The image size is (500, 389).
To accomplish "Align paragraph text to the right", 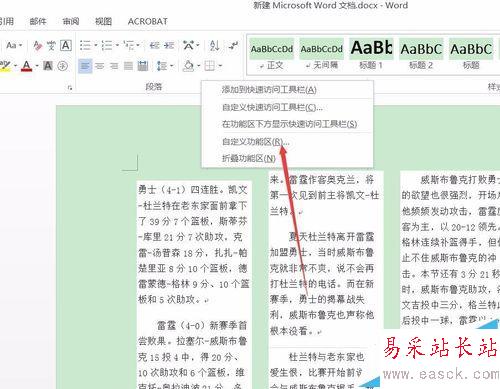I will pos(114,66).
